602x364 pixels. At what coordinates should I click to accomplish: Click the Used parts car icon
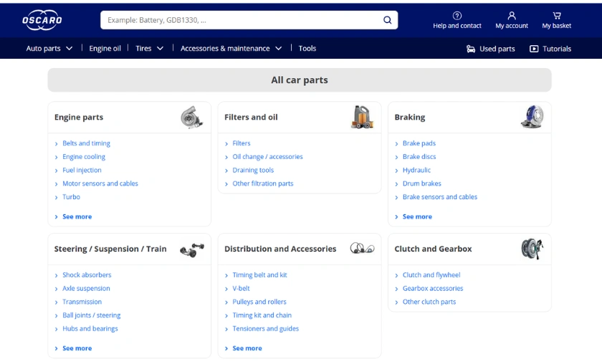(x=471, y=49)
